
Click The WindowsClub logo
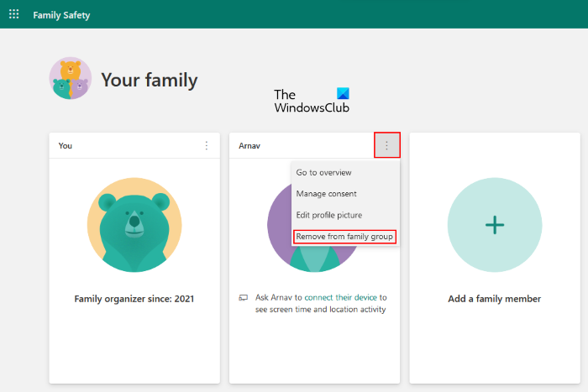[x=312, y=102]
